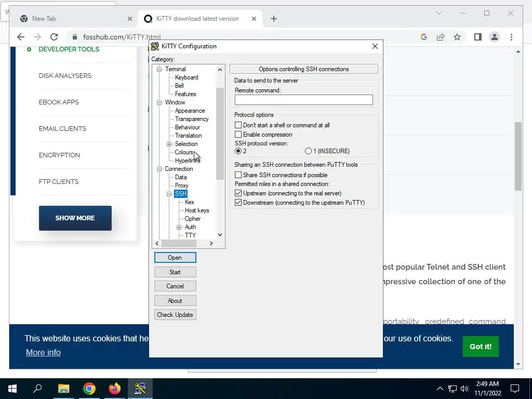
Task: Open the Chrome tab search chevron
Action: point(438,13)
